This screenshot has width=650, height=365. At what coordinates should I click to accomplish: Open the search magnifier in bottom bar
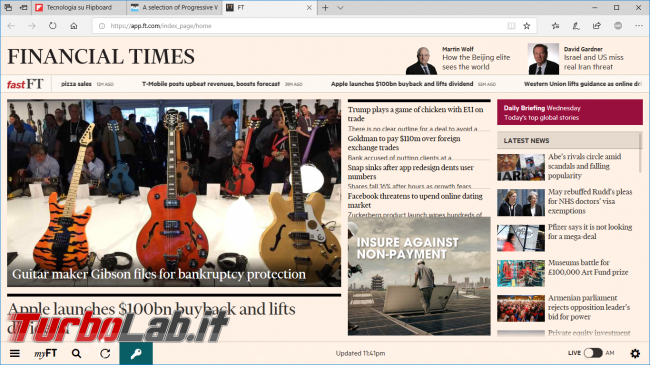(x=76, y=353)
